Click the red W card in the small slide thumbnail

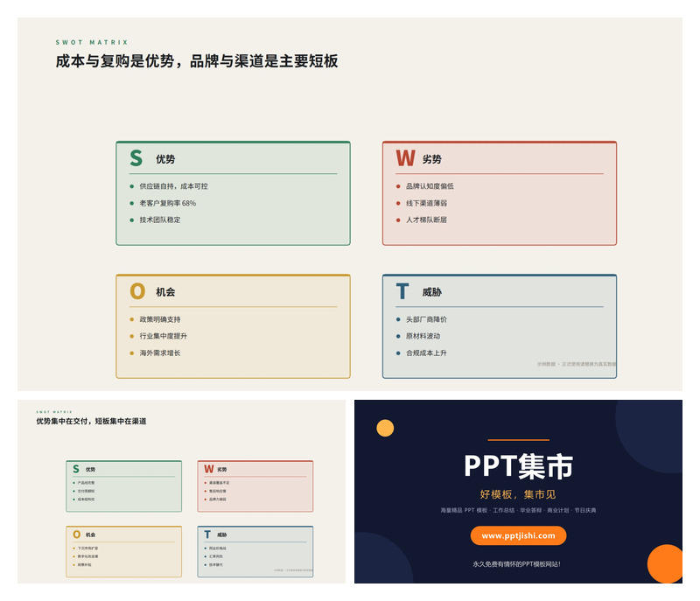[255, 486]
